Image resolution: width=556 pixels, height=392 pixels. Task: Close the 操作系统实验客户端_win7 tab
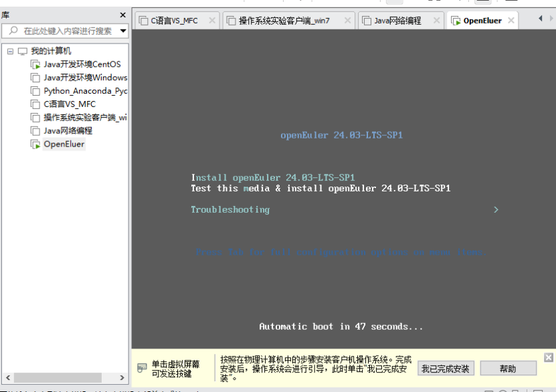click(x=347, y=21)
